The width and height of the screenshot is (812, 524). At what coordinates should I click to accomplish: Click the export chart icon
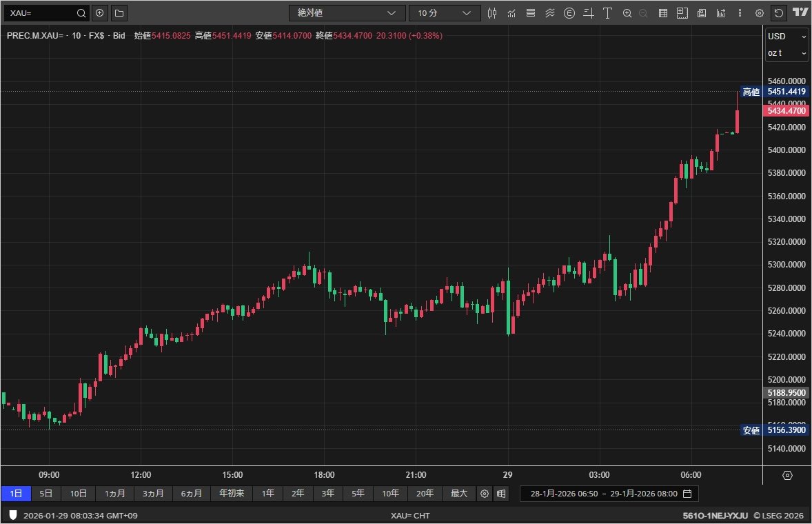(721, 13)
